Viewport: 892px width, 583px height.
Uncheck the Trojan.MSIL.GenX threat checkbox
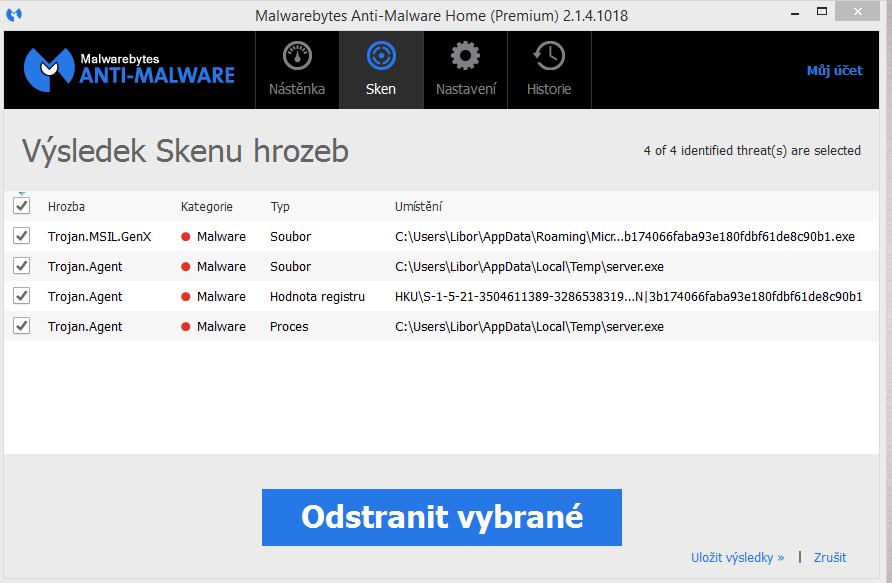click(x=22, y=236)
